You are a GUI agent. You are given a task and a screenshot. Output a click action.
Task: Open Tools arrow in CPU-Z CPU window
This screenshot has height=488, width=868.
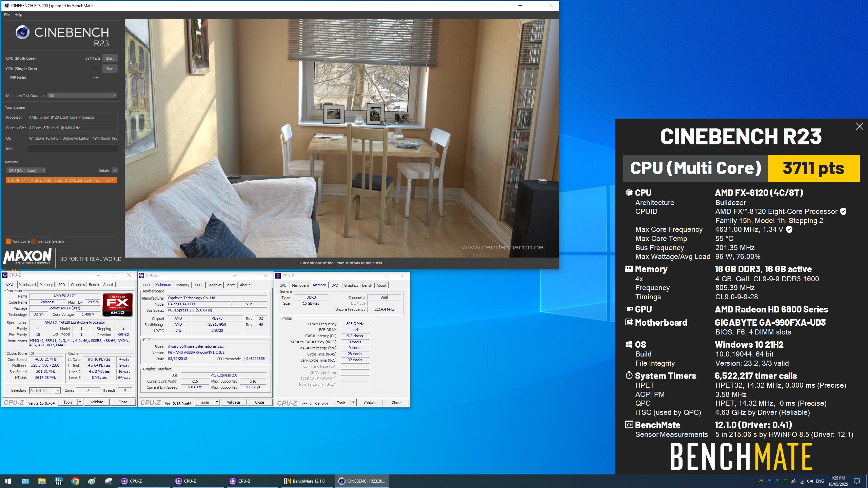coord(80,402)
